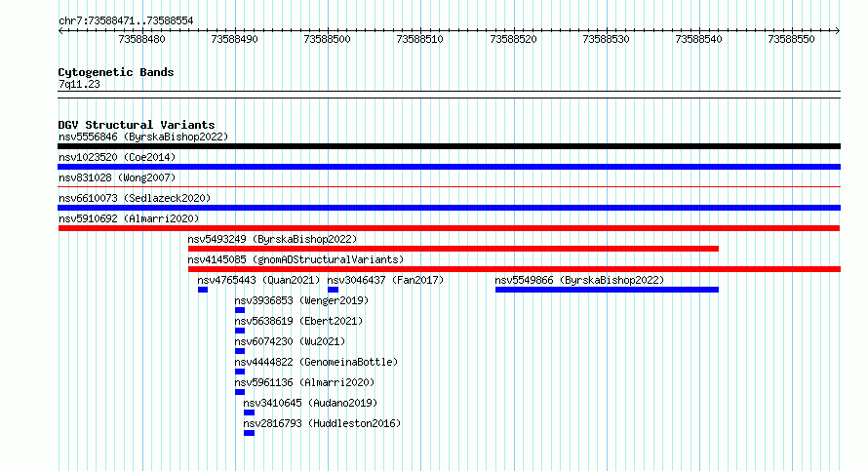Select the small blue nsv6074230 Wu2021 bar
The image size is (868, 471).
[x=240, y=351]
